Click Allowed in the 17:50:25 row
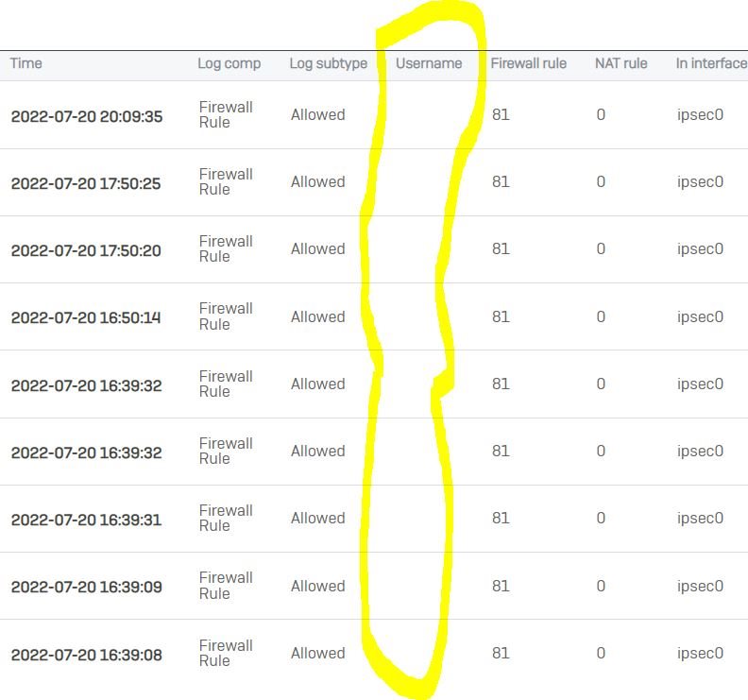This screenshot has height=700, width=748. tap(318, 181)
